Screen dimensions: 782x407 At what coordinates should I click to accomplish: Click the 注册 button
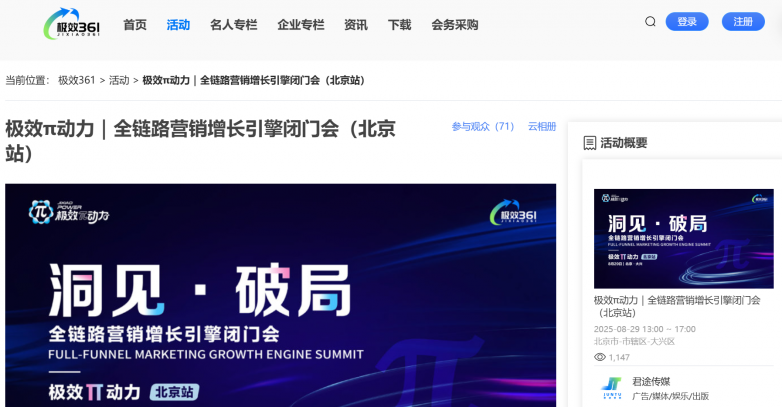pyautogui.click(x=743, y=21)
